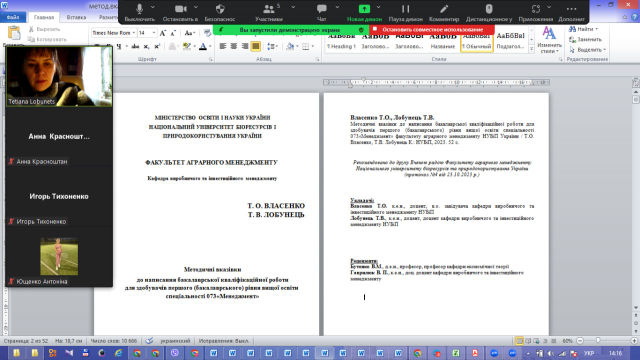Click the Заменить replace button
Viewport: 640px width, 360px height.
(586, 40)
